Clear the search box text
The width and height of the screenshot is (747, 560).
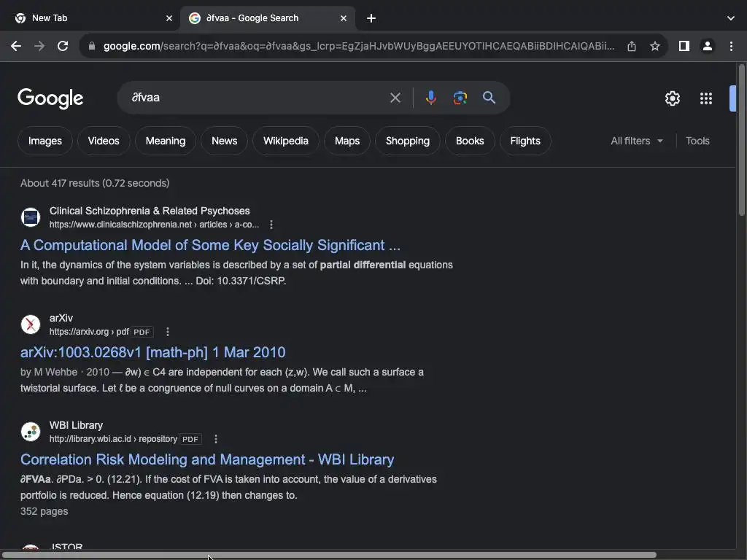[395, 98]
